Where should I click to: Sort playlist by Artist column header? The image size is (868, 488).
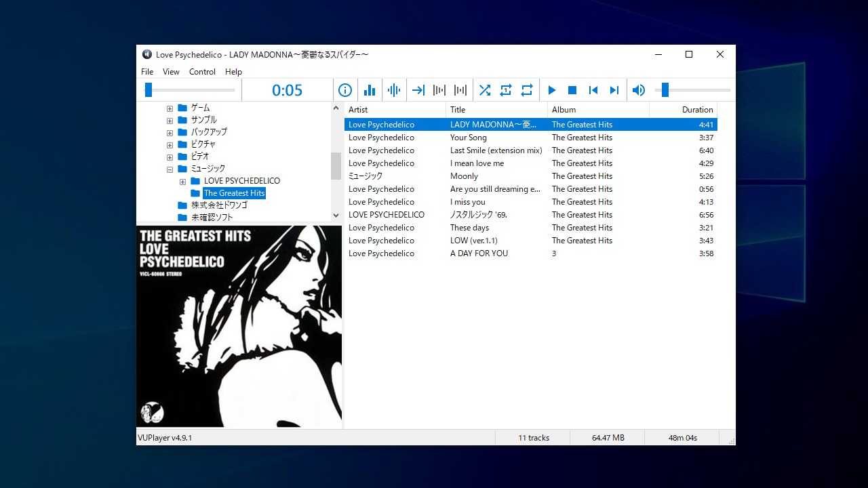pyautogui.click(x=395, y=110)
